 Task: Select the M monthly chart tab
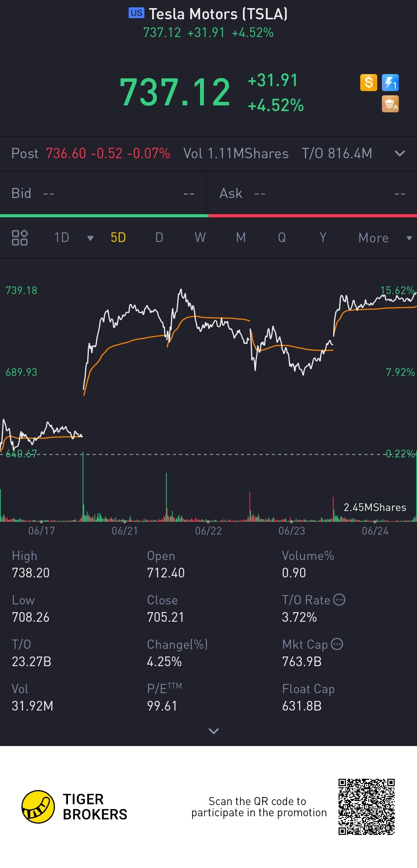point(241,237)
